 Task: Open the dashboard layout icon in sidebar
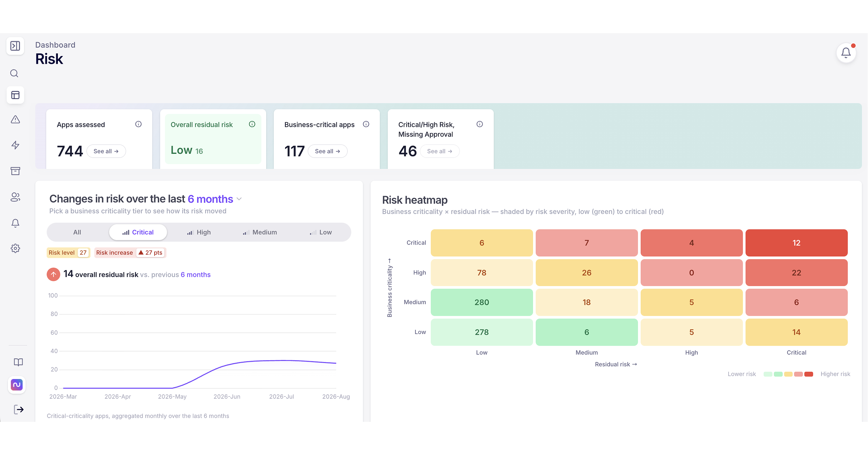click(x=15, y=95)
